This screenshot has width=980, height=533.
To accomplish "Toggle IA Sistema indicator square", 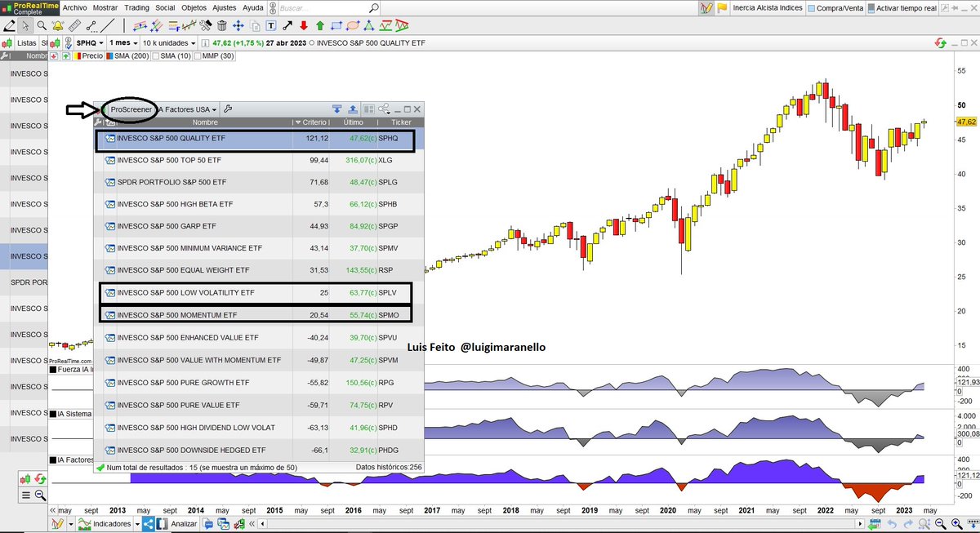I will pyautogui.click(x=54, y=415).
